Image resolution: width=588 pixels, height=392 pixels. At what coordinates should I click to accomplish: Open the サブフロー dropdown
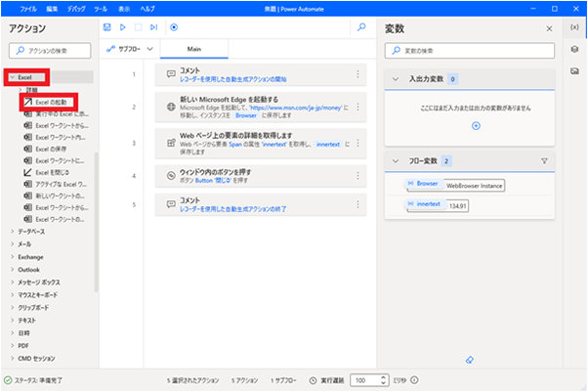pyautogui.click(x=130, y=49)
